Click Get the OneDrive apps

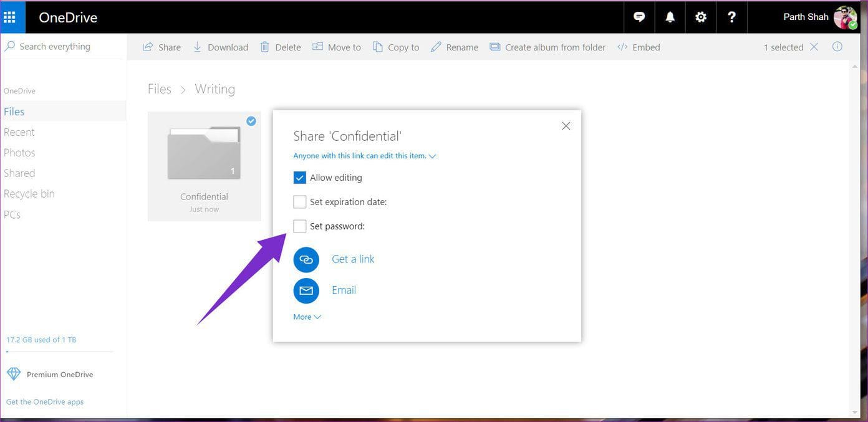click(45, 402)
